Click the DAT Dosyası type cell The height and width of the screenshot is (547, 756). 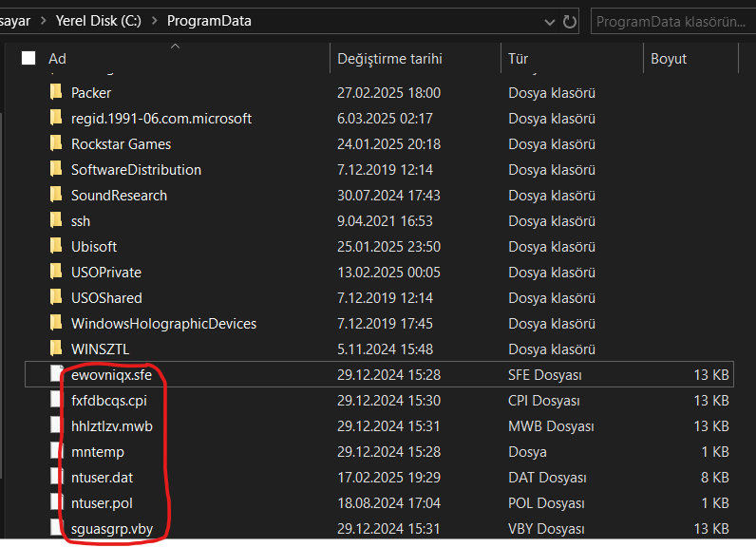547,477
